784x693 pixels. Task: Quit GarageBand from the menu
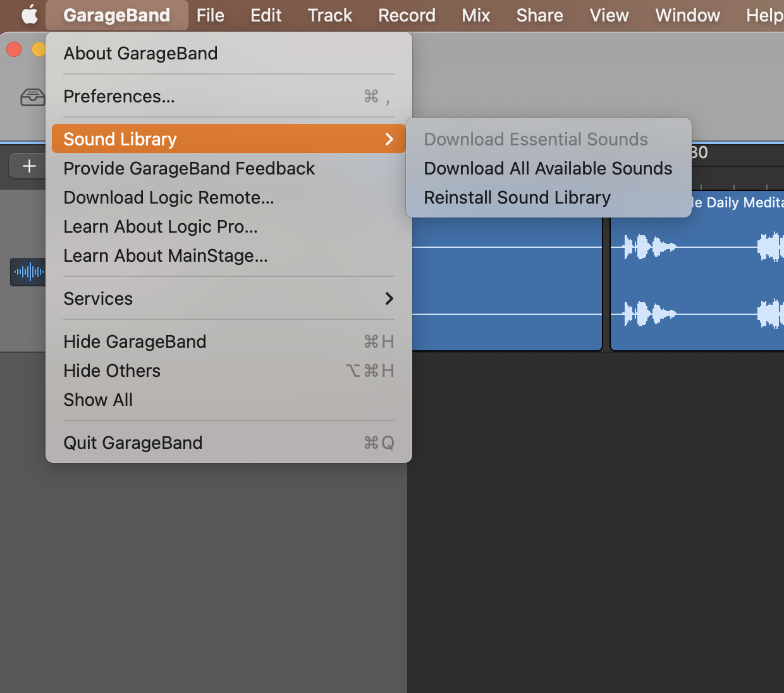(229, 443)
